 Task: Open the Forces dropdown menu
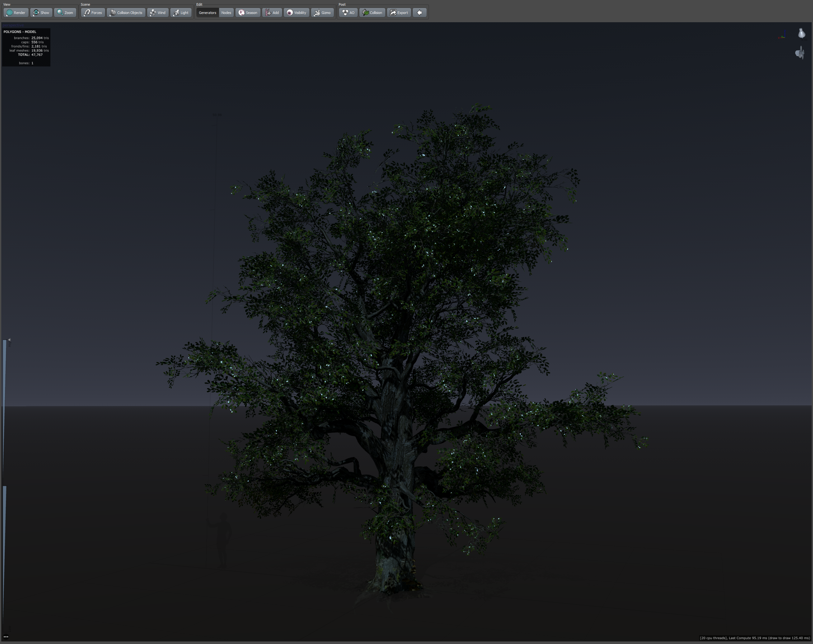[x=93, y=12]
